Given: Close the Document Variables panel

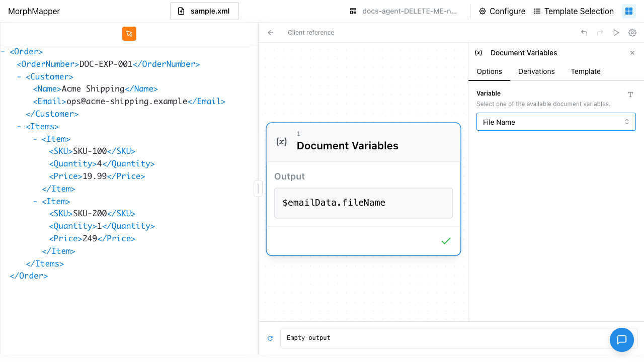Looking at the screenshot, I should [x=632, y=53].
